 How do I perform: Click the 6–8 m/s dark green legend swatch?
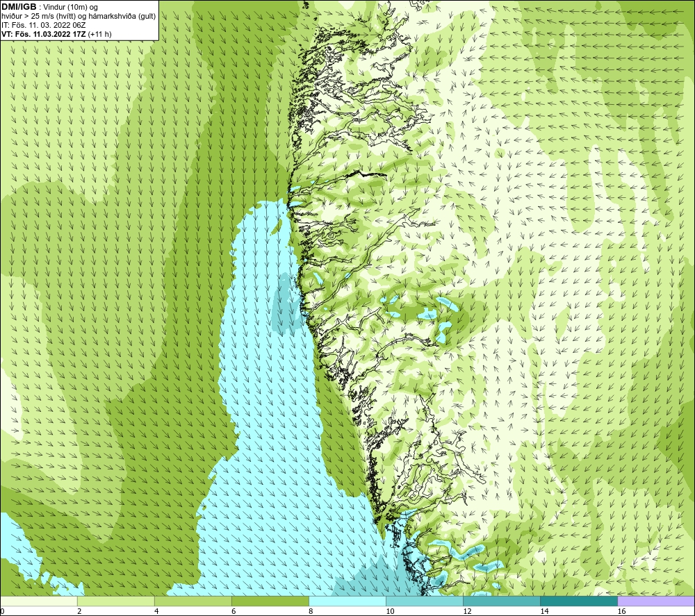pos(270,601)
